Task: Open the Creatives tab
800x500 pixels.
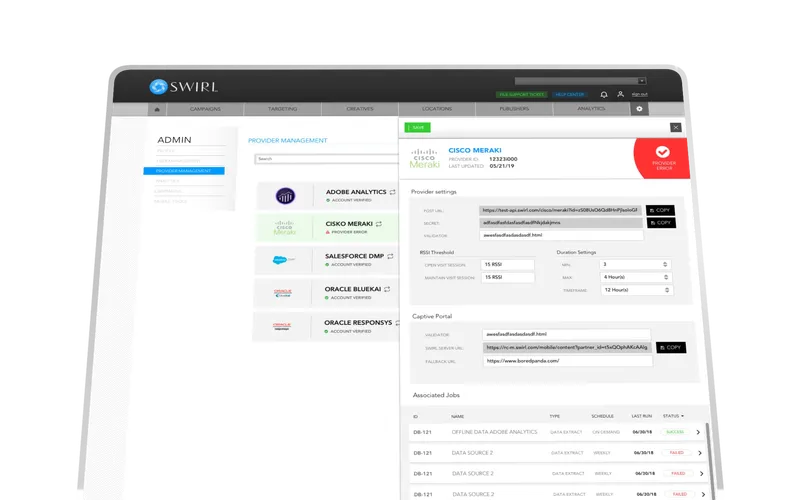Action: tap(360, 109)
